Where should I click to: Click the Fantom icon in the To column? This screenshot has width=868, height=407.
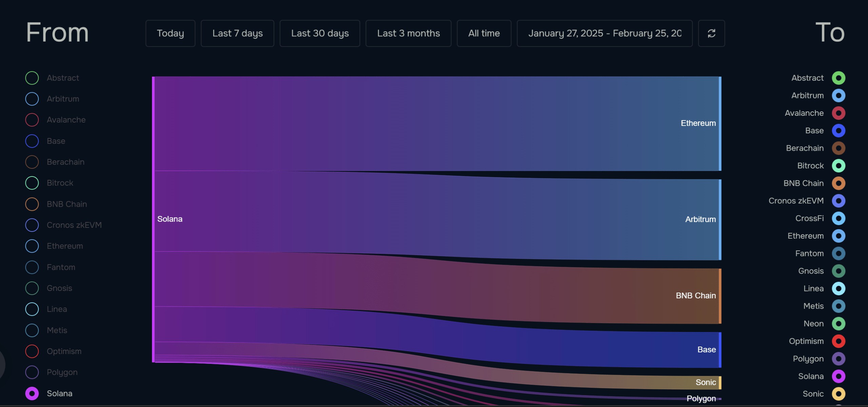pos(839,253)
